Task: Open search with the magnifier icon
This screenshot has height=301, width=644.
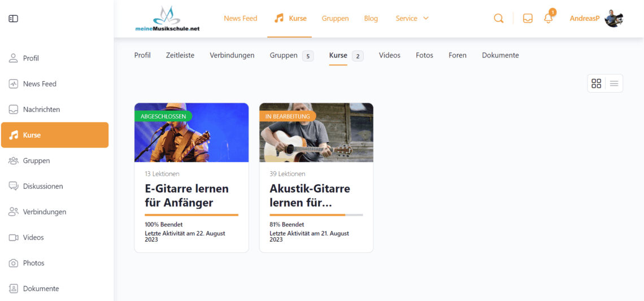Action: 499,19
